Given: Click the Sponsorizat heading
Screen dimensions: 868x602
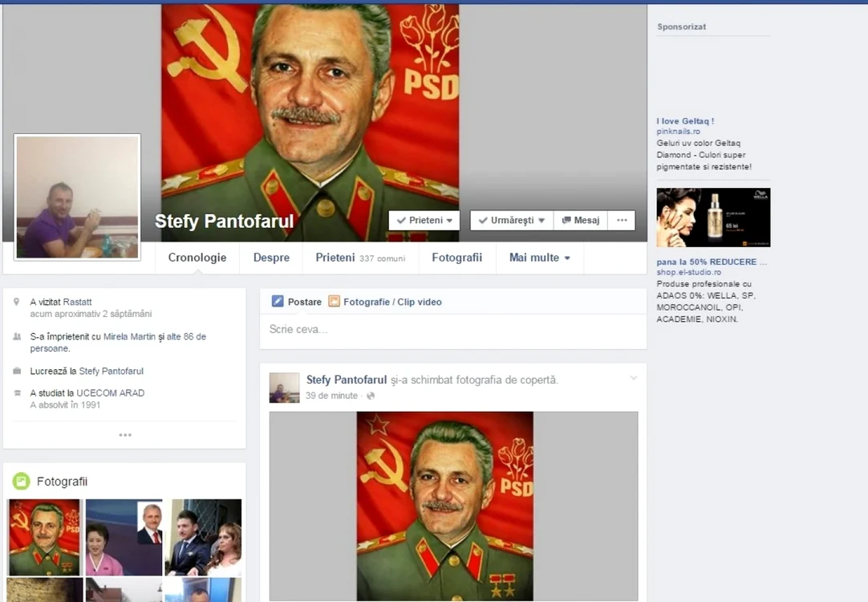Looking at the screenshot, I should point(681,26).
